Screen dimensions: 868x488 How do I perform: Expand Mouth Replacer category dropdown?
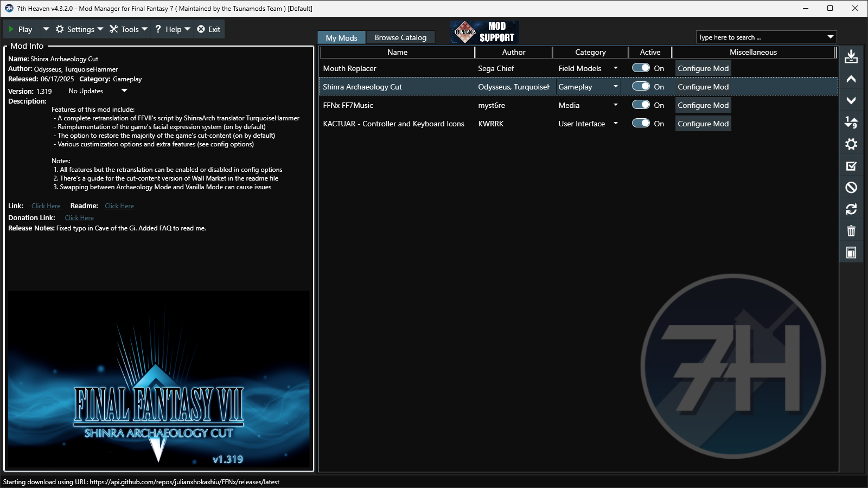pyautogui.click(x=616, y=68)
